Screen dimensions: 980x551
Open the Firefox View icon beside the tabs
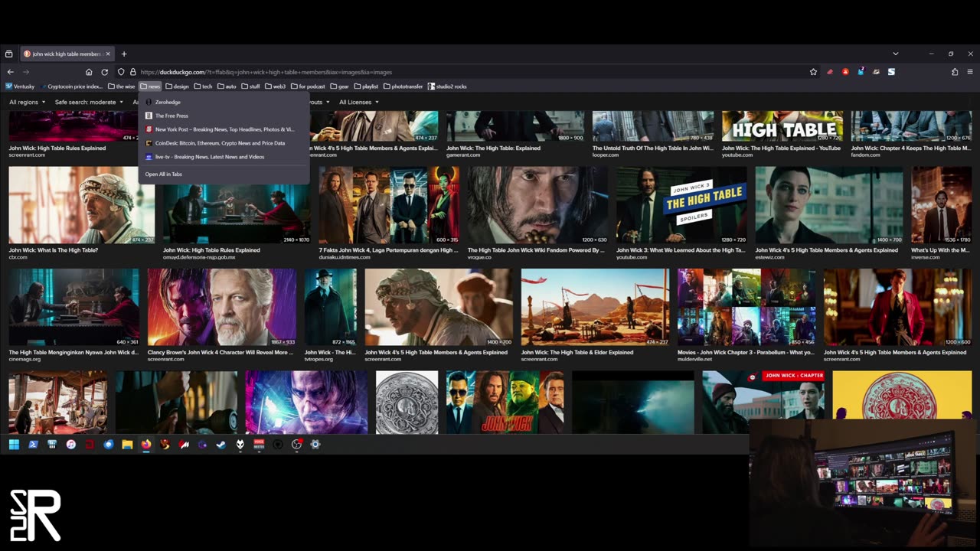click(8, 54)
